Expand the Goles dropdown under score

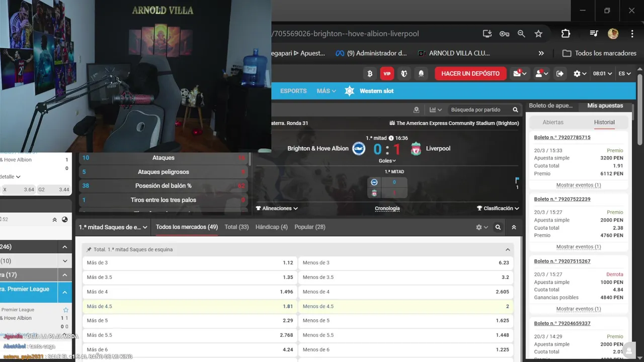387,161
